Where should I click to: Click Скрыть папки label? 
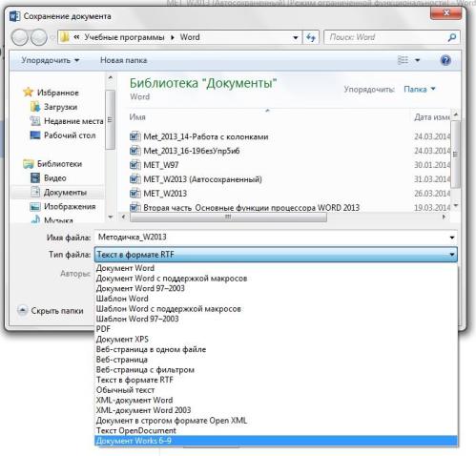point(57,311)
